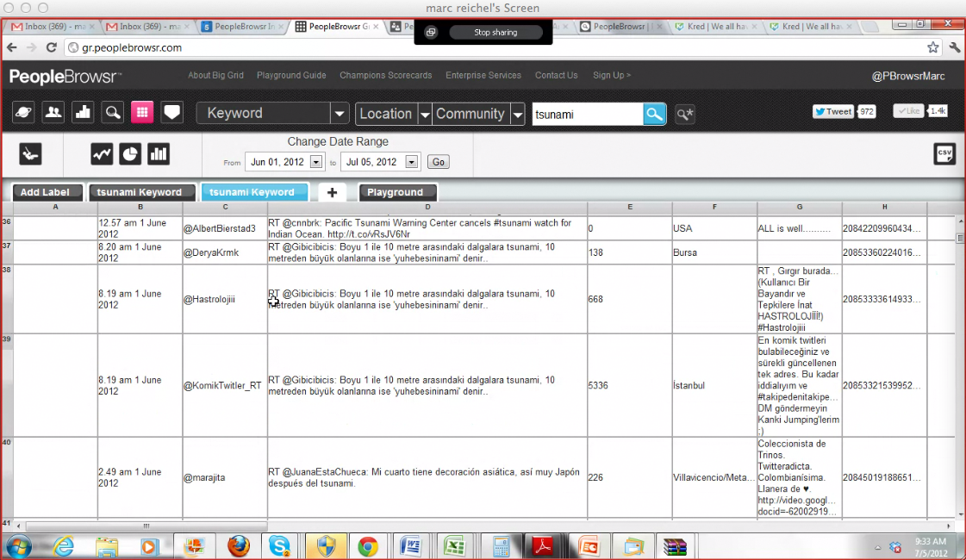Click the Add Label button
The height and width of the screenshot is (560, 966).
coord(47,192)
